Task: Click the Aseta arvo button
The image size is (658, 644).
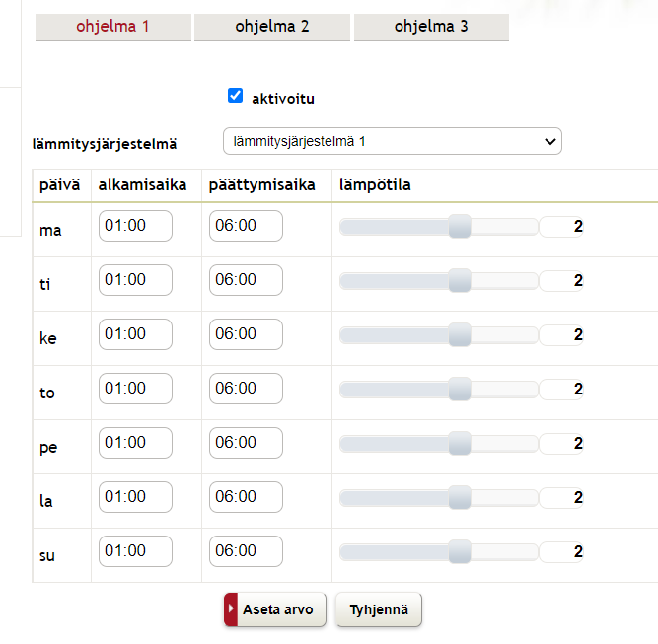Action: [275, 609]
